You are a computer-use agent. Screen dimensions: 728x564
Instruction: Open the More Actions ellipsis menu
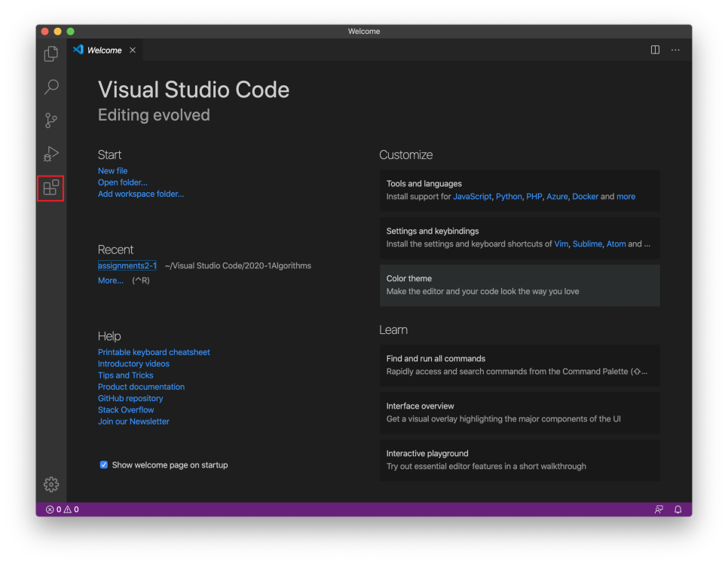(x=675, y=50)
